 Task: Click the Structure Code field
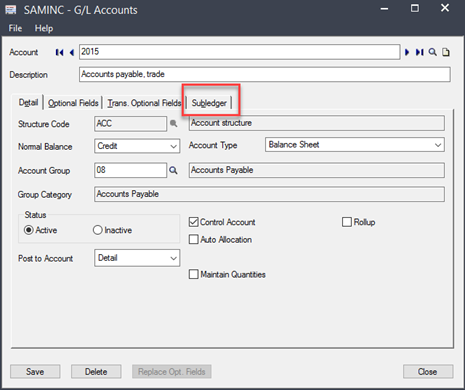point(130,124)
